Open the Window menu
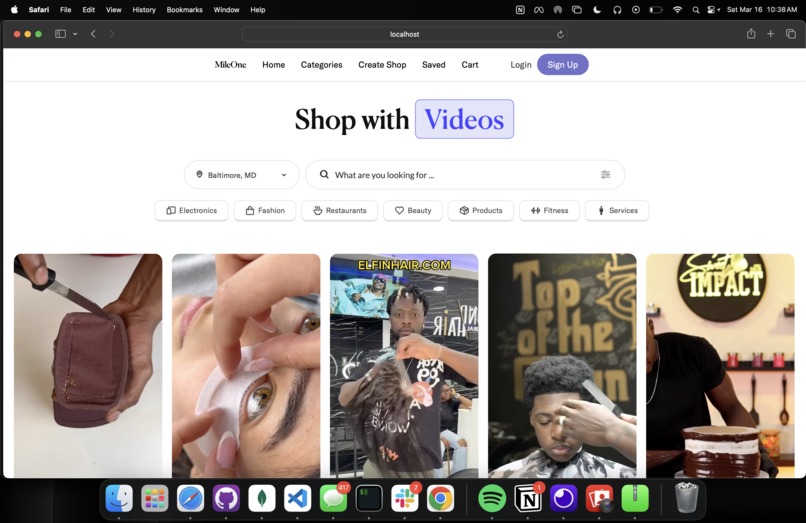The width and height of the screenshot is (806, 523). click(226, 10)
